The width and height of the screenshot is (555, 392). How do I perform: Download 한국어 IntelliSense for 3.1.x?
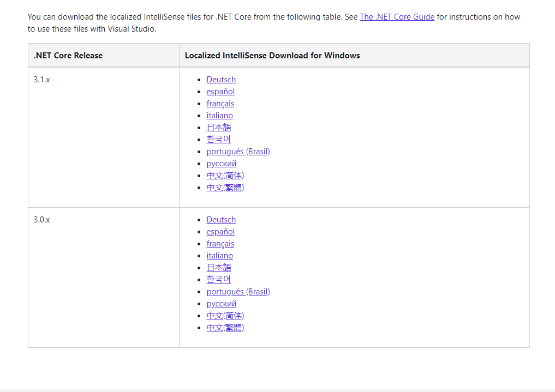219,140
